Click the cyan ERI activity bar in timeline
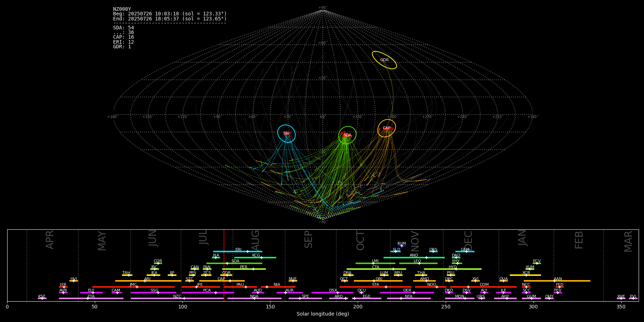 click(238, 252)
